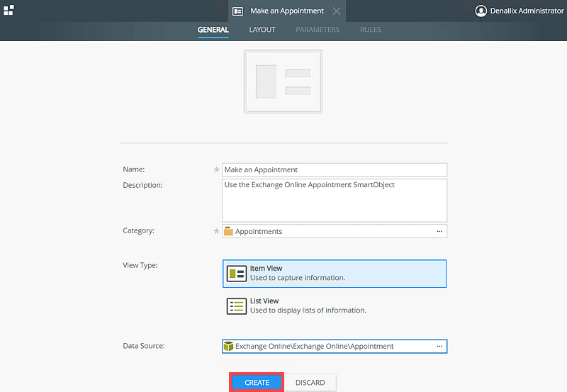The image size is (567, 392).
Task: Click the SmartObject cube icon in Data Source
Action: click(228, 347)
